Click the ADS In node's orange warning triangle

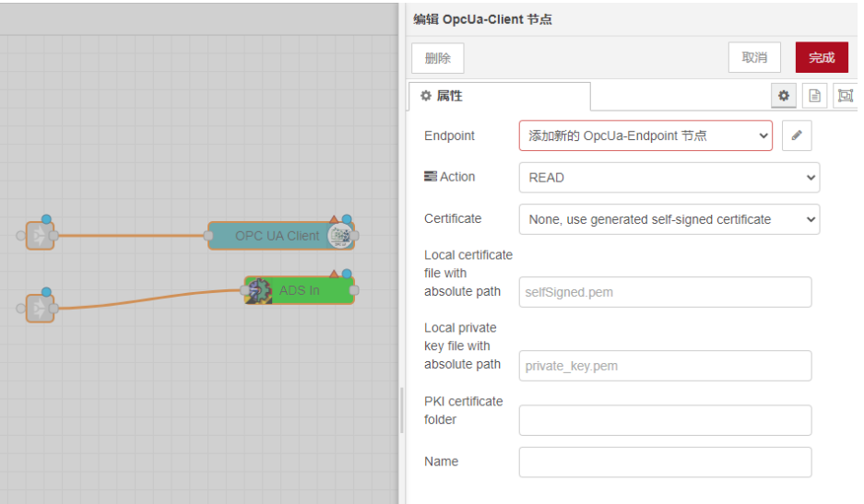(334, 274)
